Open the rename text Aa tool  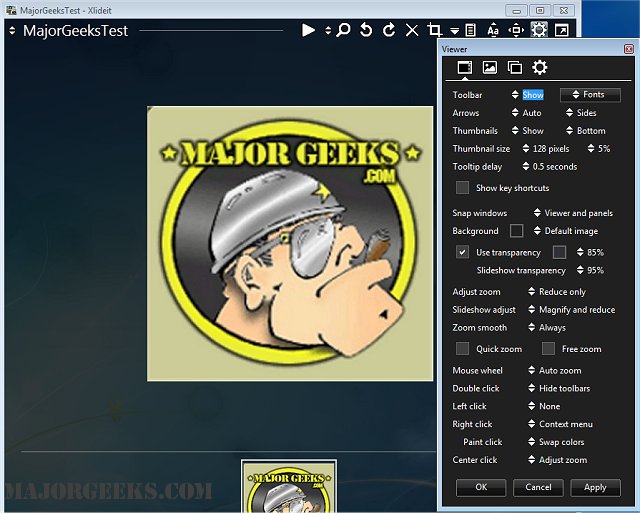(x=493, y=30)
